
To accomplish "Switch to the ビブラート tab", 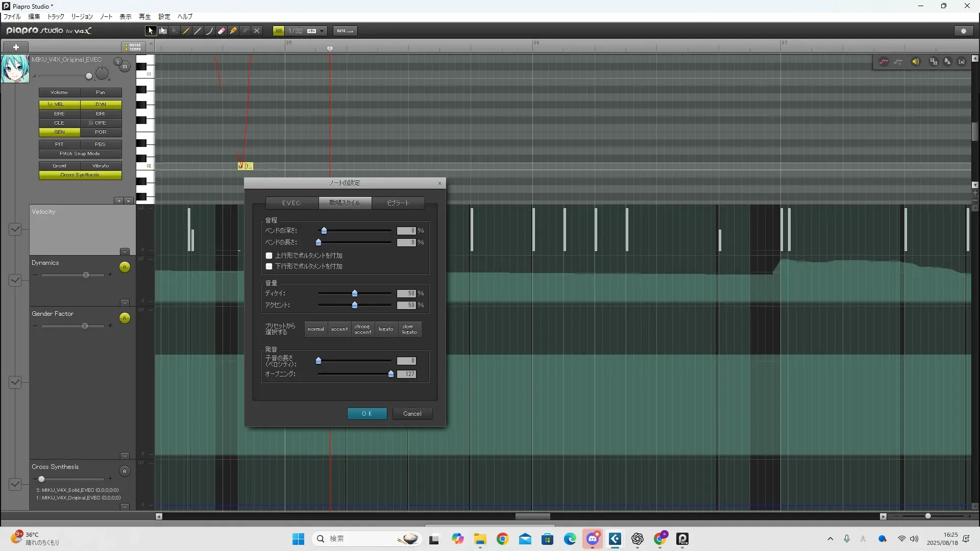I will pos(398,203).
